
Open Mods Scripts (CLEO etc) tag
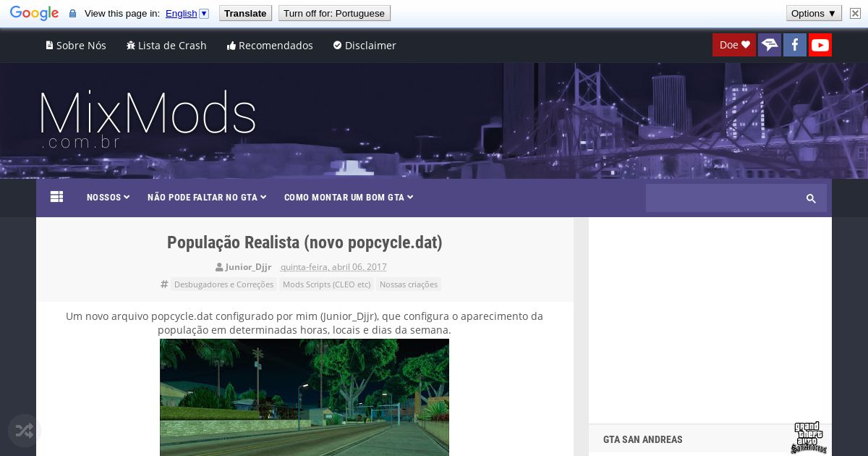point(326,284)
